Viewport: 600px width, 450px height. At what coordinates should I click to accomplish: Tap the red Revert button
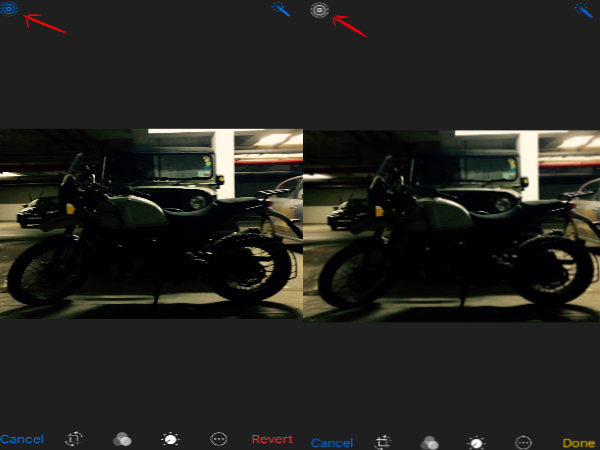pyautogui.click(x=272, y=439)
